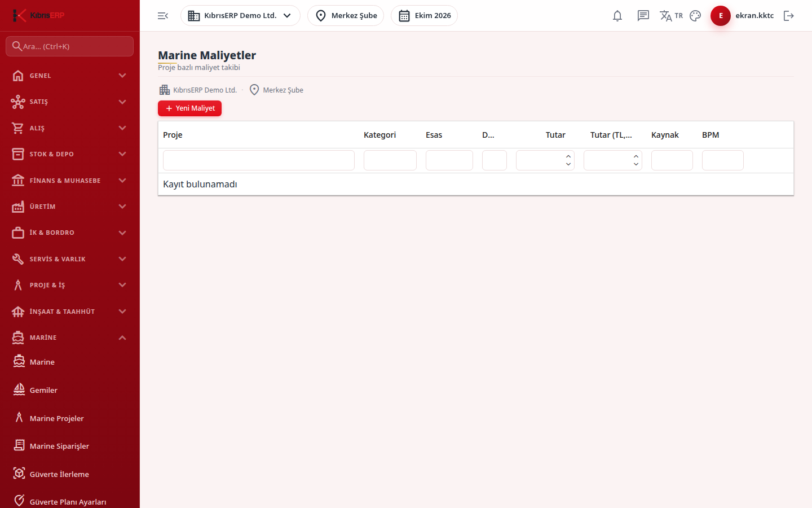Click the ekran.kktc username

[754, 16]
